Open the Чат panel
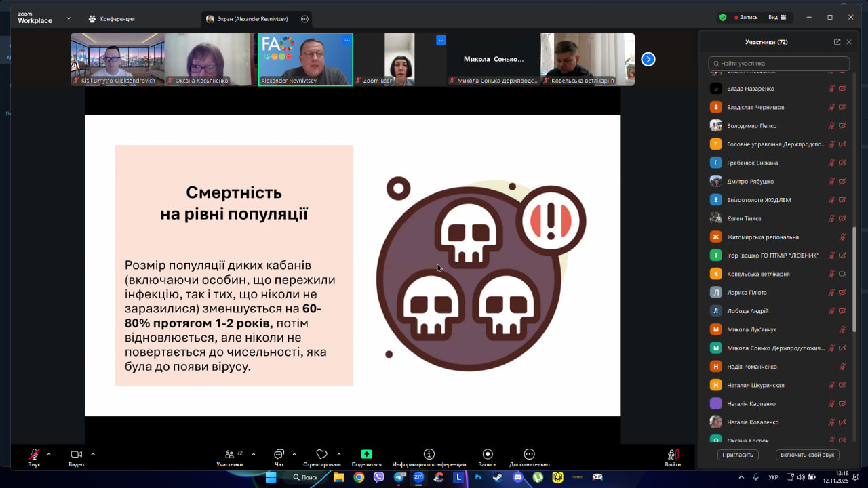 tap(279, 455)
